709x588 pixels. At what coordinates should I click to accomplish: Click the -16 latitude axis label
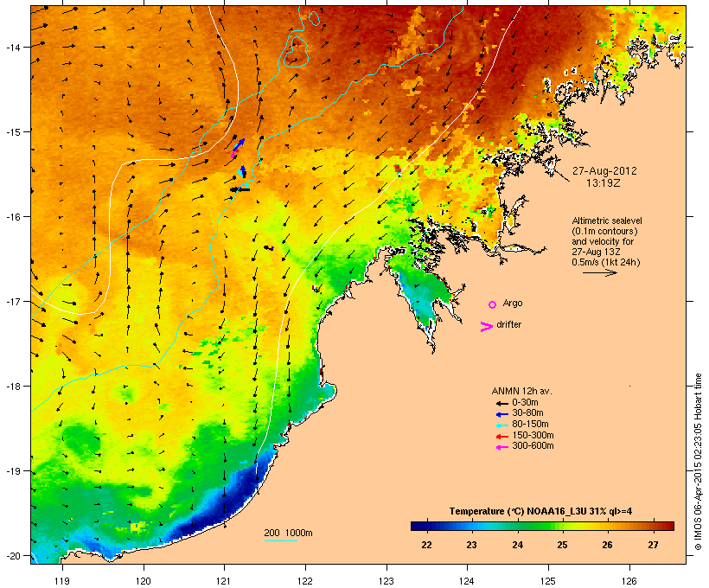click(12, 217)
